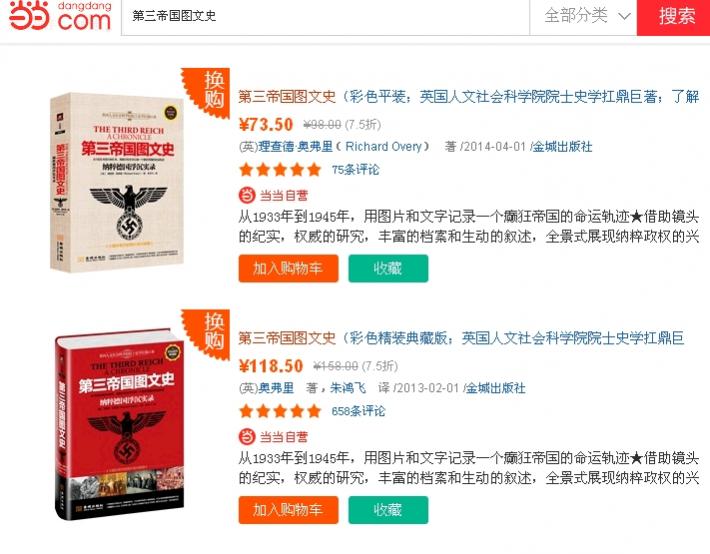Screen dimensions: 710x554
Task: Add the ¥118.50 book to cart
Action: click(x=288, y=510)
